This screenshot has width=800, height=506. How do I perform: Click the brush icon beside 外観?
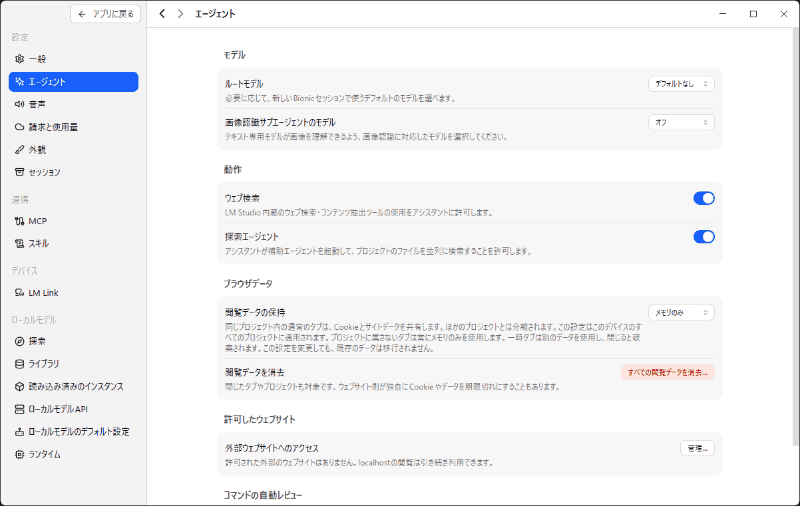tap(19, 149)
